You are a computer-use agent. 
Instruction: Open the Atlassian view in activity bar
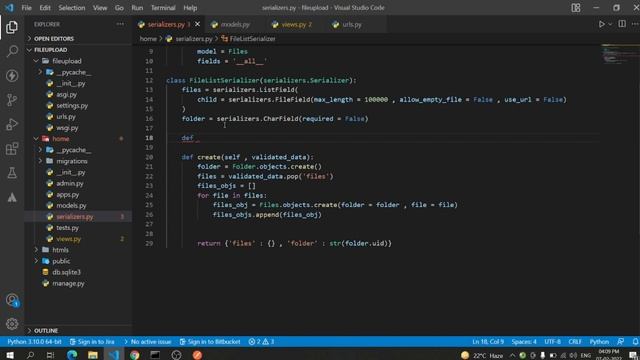click(12, 198)
